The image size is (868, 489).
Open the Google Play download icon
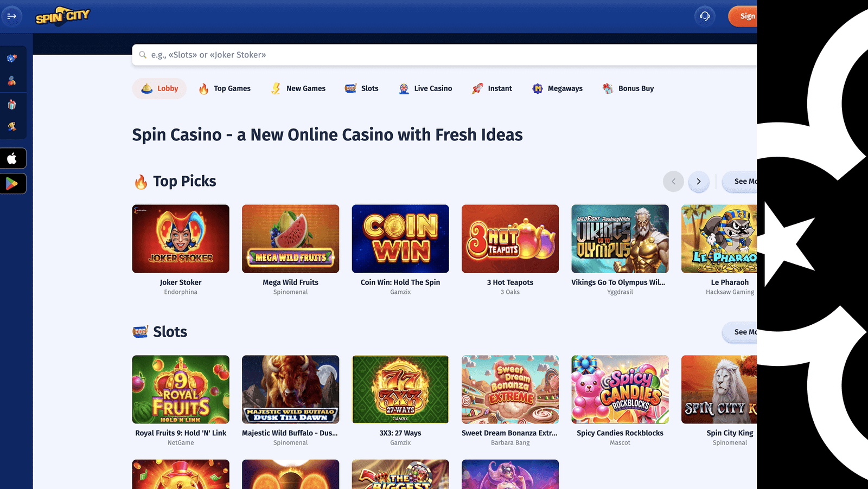pos(12,184)
